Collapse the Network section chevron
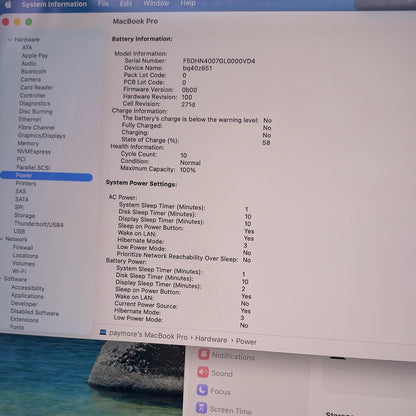Viewport: 416px width, 416px height. click(2, 239)
